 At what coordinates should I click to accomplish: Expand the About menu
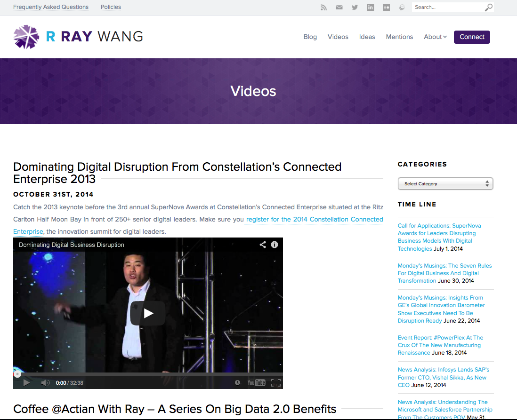(435, 37)
